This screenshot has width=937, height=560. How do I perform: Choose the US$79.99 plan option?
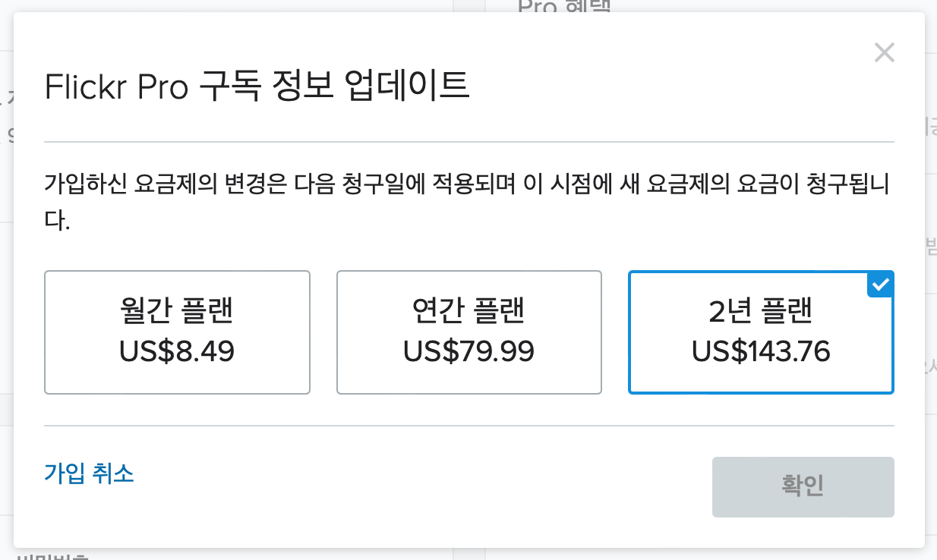(469, 332)
